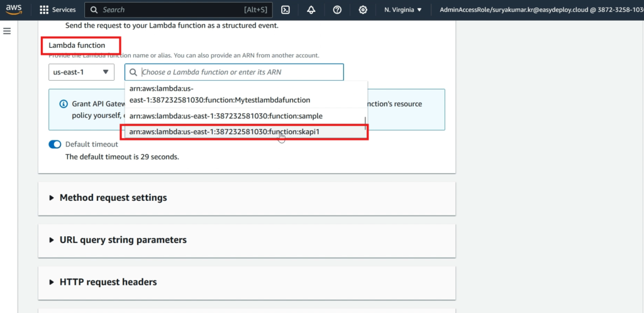The image size is (644, 313).
Task: Open the settings gear icon
Action: [363, 10]
